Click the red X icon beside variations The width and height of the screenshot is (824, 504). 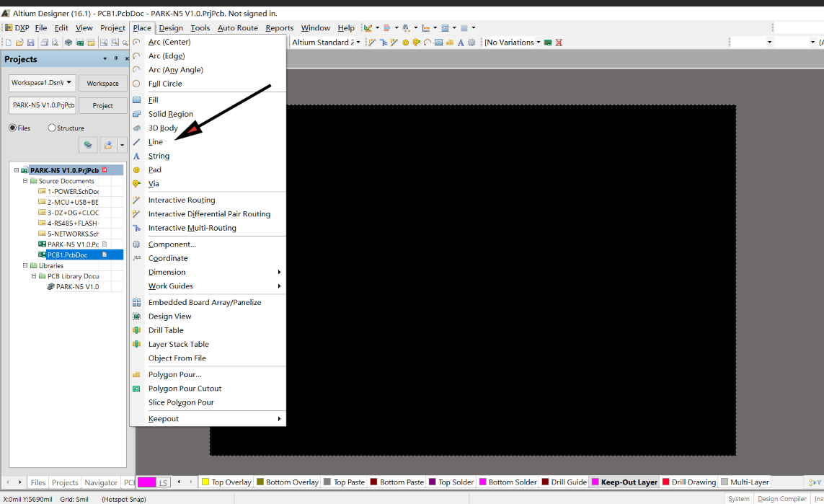point(559,43)
